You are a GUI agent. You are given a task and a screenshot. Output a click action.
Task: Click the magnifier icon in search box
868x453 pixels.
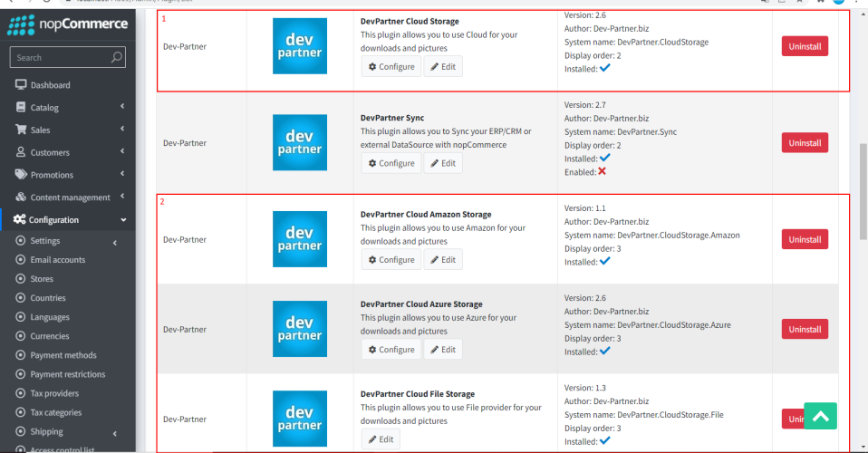tap(116, 57)
